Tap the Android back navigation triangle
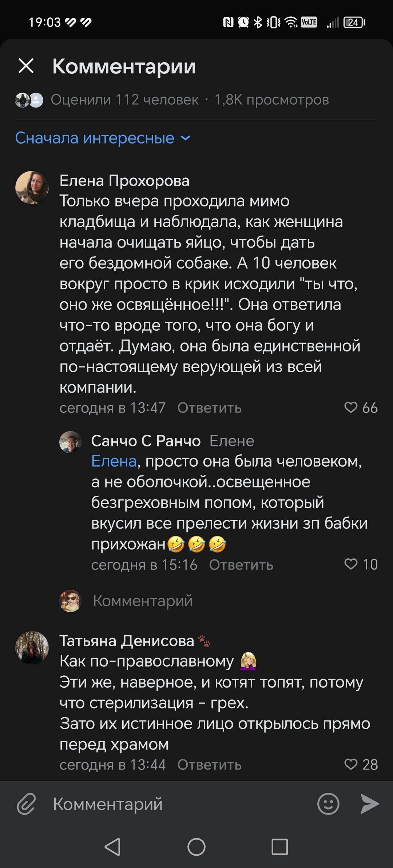Screen dimensions: 393x868 coord(112,847)
